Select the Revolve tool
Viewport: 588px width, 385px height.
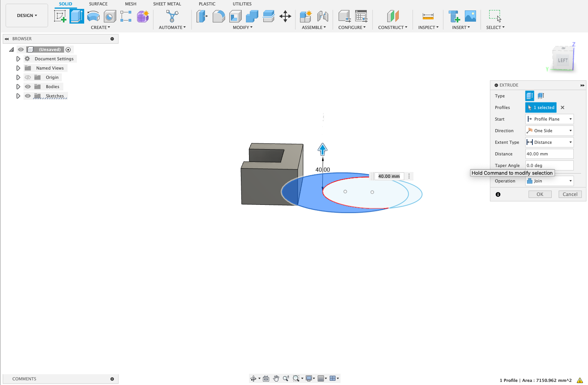tap(93, 16)
